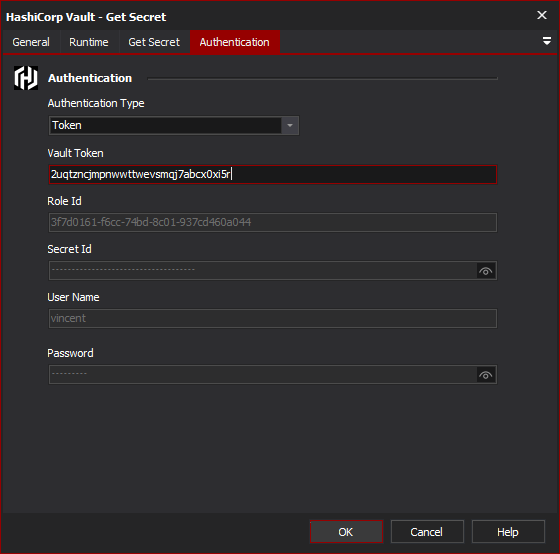
Task: Click the Authentication Type label
Action: [96, 103]
